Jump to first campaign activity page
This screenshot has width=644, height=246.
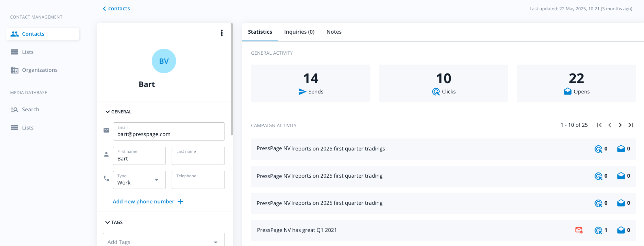click(599, 125)
